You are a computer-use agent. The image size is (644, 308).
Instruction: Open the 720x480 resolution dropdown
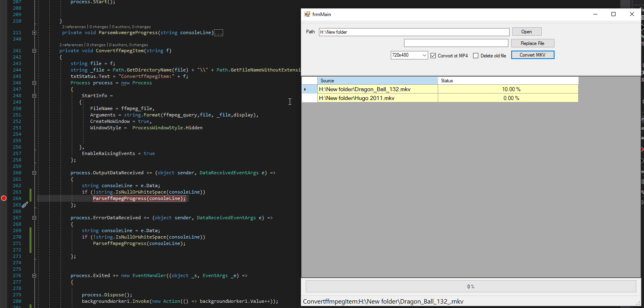click(x=424, y=55)
